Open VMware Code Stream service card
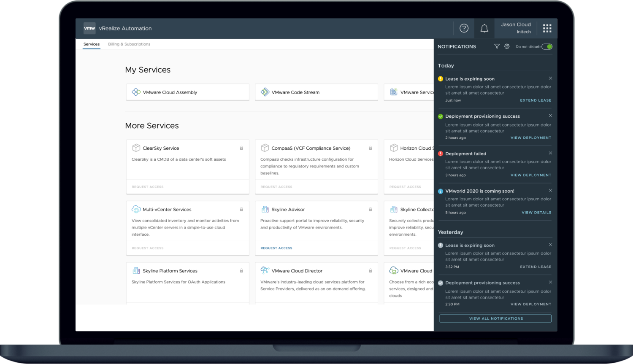 point(316,92)
